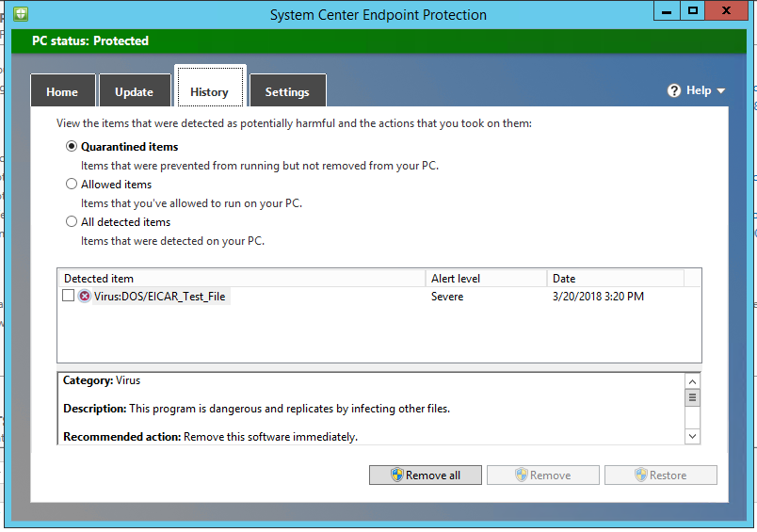Click the Endpoint Protection shield icon in title bar
Viewport: 757px width, 532px height.
[x=21, y=13]
